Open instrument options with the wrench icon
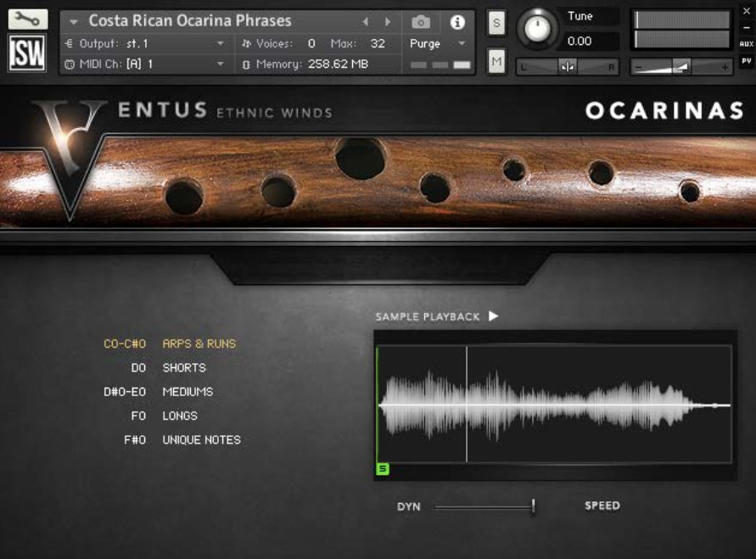The width and height of the screenshot is (756, 559). [28, 20]
